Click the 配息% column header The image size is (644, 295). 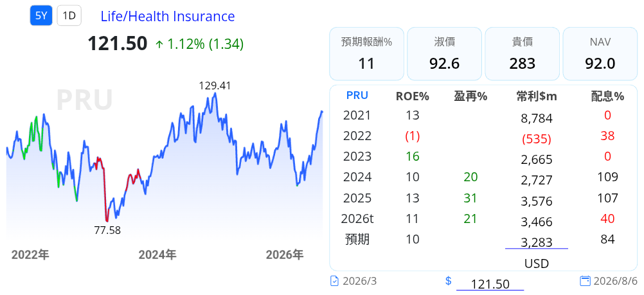(607, 96)
